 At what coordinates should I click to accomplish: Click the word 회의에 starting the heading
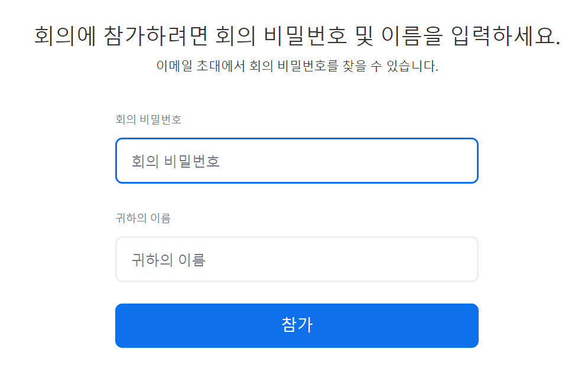click(x=65, y=37)
